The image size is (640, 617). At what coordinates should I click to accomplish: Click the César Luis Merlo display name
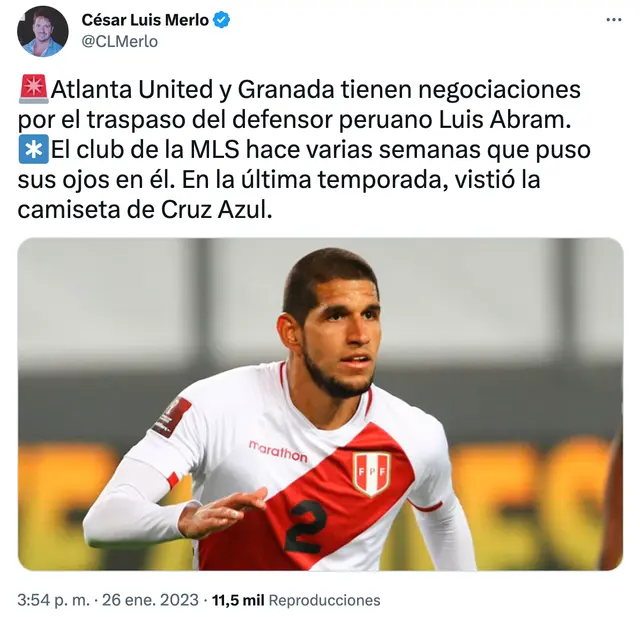(145, 20)
